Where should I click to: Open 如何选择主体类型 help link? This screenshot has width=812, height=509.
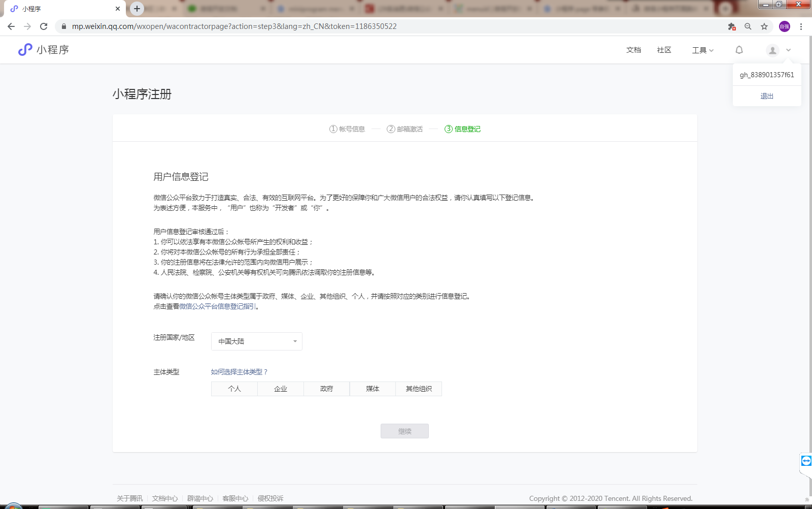(x=239, y=372)
